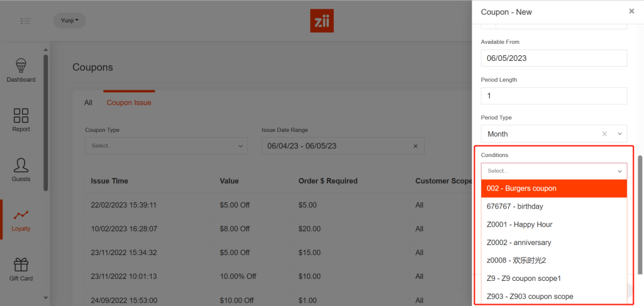
Task: Go to Guests person icon
Action: tap(21, 165)
